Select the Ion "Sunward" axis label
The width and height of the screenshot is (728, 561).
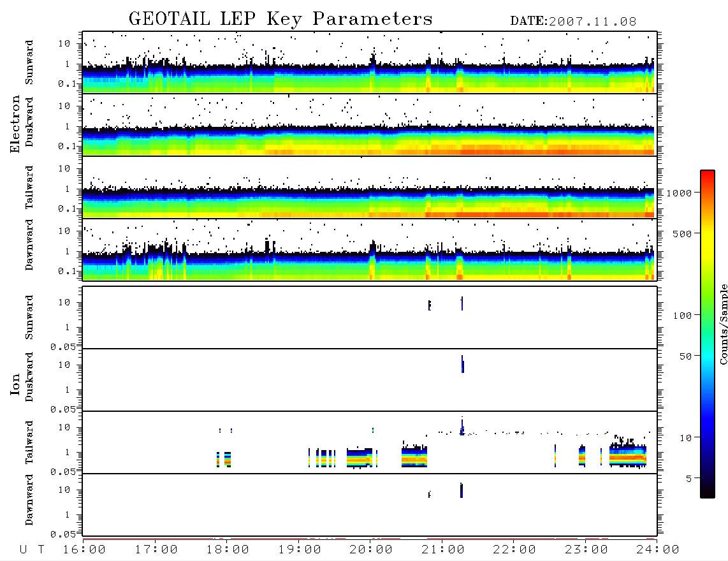pos(29,317)
